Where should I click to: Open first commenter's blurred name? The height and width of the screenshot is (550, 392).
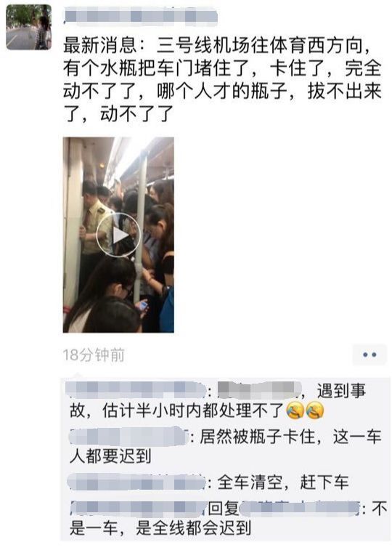(136, 390)
